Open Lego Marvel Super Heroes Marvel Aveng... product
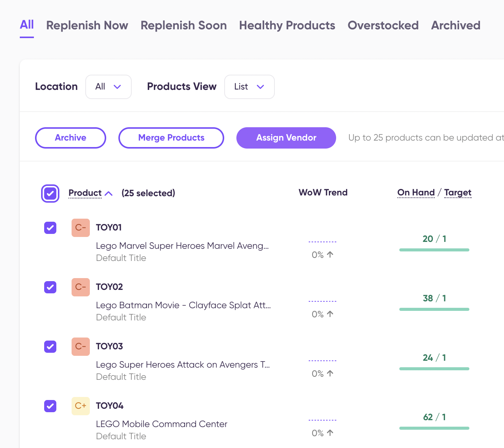 (182, 246)
